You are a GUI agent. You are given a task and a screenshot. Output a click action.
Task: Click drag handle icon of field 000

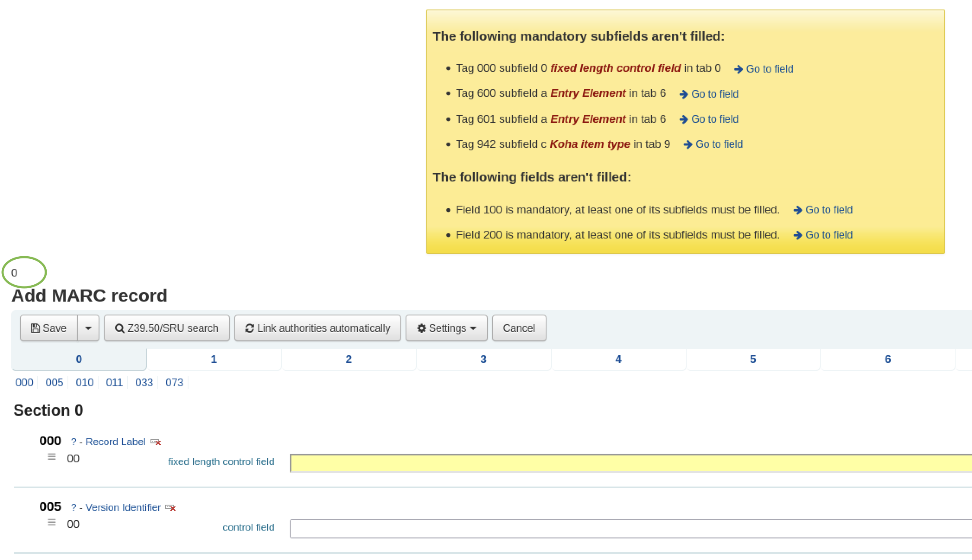pos(52,457)
